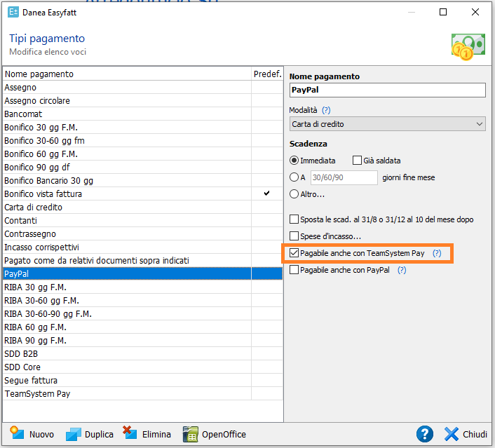
Task: Click the Predef. column header
Action: pyautogui.click(x=267, y=74)
